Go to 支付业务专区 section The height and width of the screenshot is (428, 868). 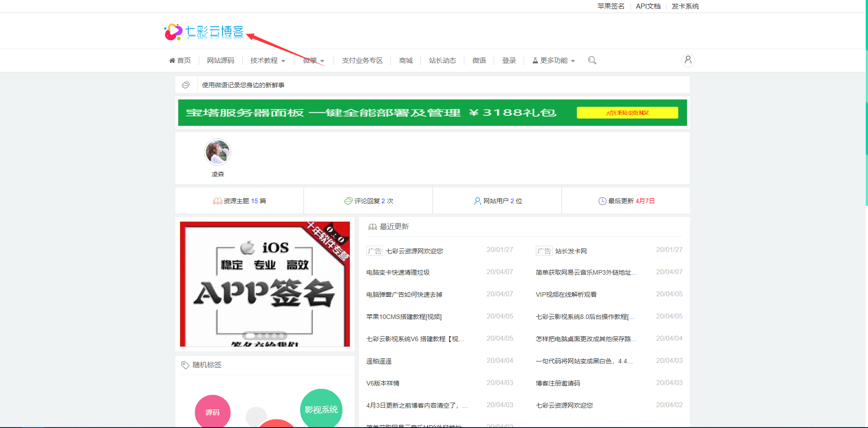tap(362, 61)
